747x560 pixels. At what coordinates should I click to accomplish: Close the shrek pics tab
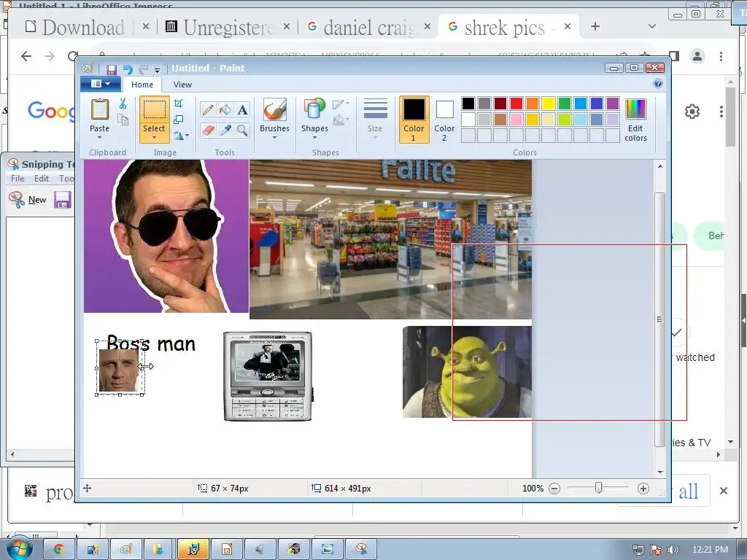[568, 27]
